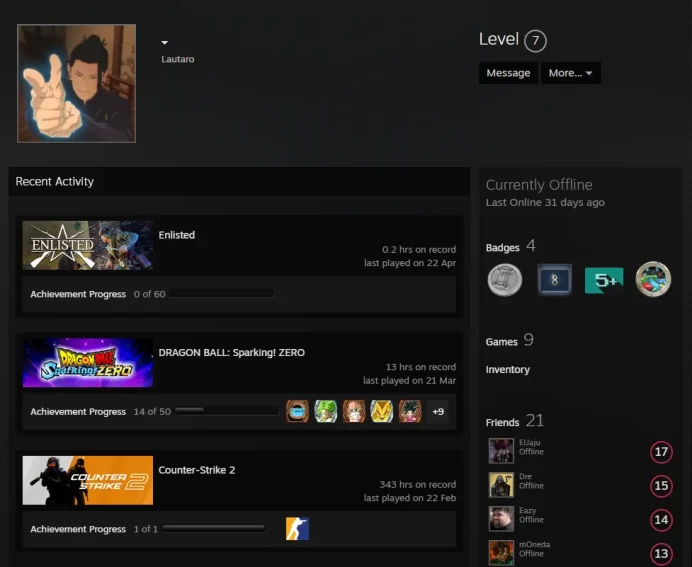
Task: Open friend Eazy's profile name
Action: tap(527, 510)
